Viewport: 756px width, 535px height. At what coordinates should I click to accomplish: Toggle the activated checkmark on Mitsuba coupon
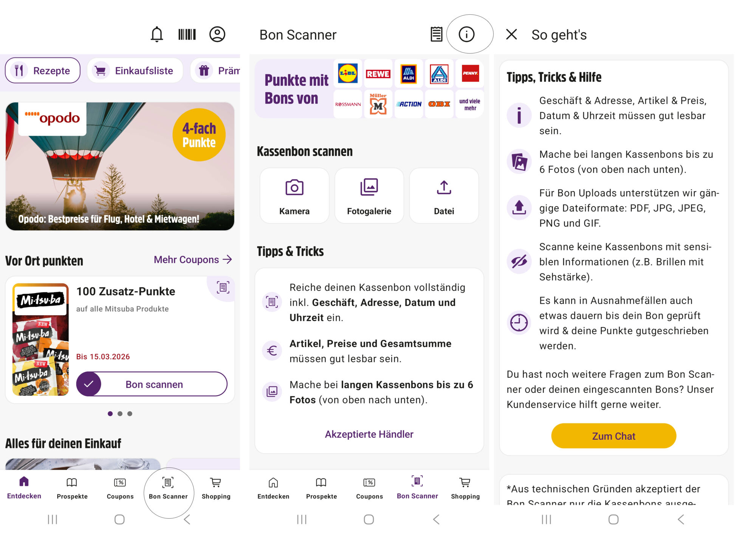89,384
